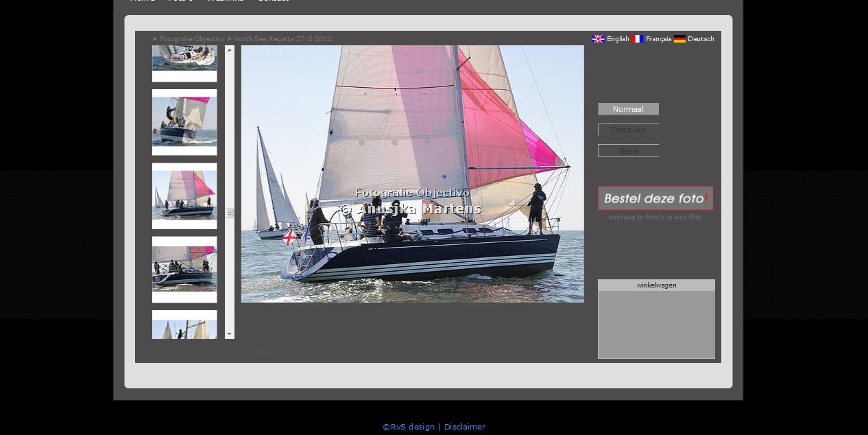This screenshot has width=868, height=435.
Task: Click the thumbnail list scroll-up arrow
Action: point(230,50)
